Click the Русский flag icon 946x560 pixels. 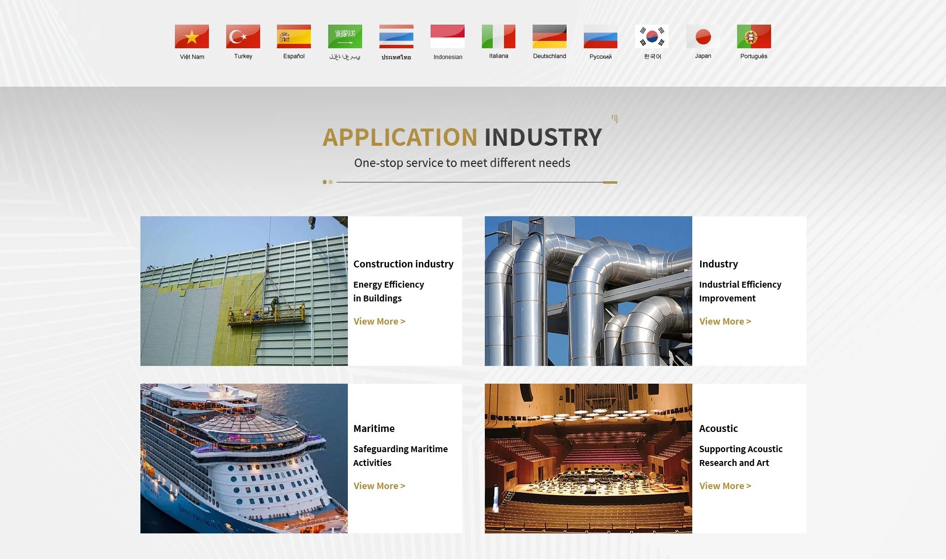[601, 36]
